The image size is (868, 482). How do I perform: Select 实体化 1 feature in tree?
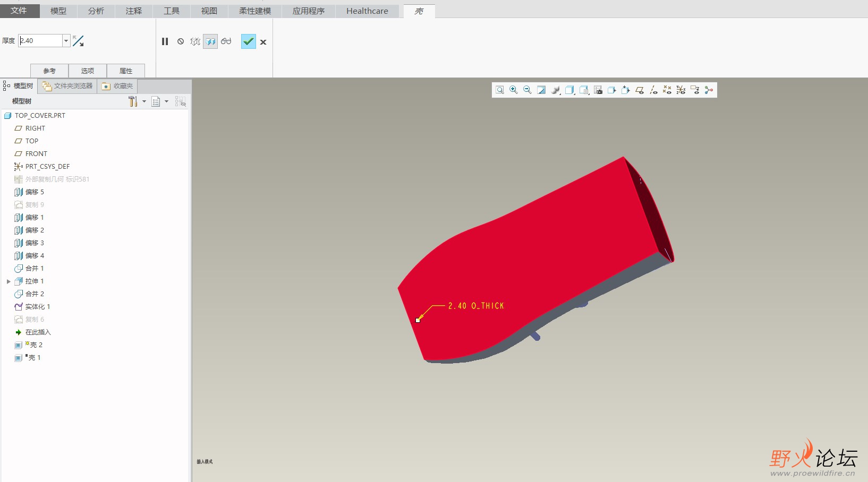tap(38, 306)
